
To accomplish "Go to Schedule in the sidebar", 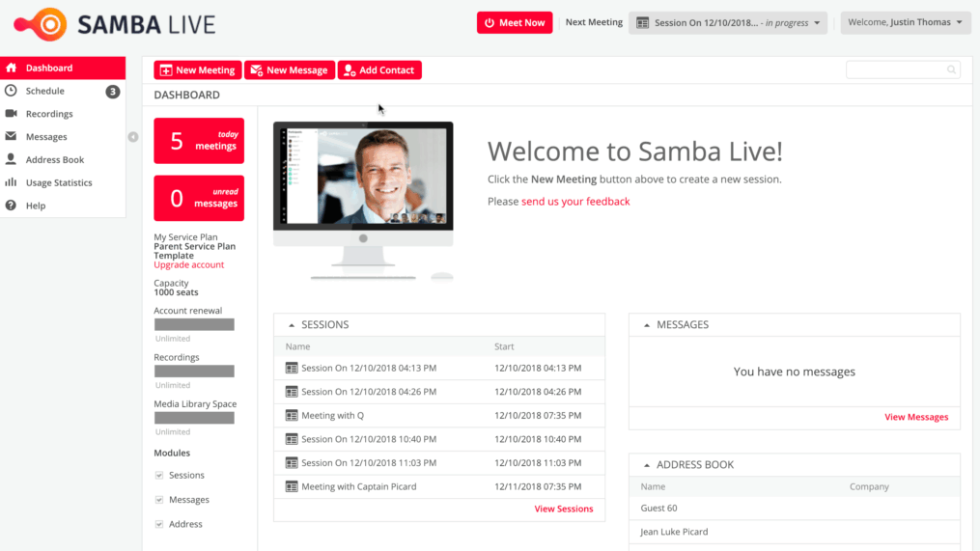I will pos(63,91).
